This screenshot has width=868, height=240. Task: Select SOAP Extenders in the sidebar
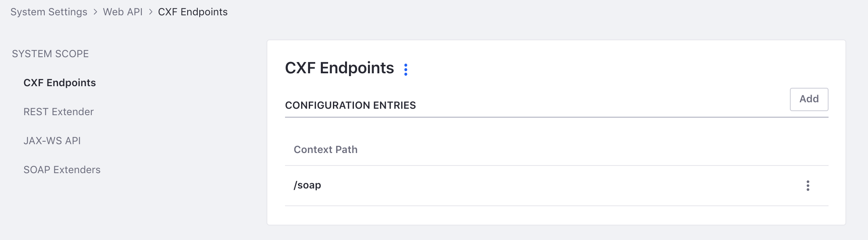click(62, 170)
